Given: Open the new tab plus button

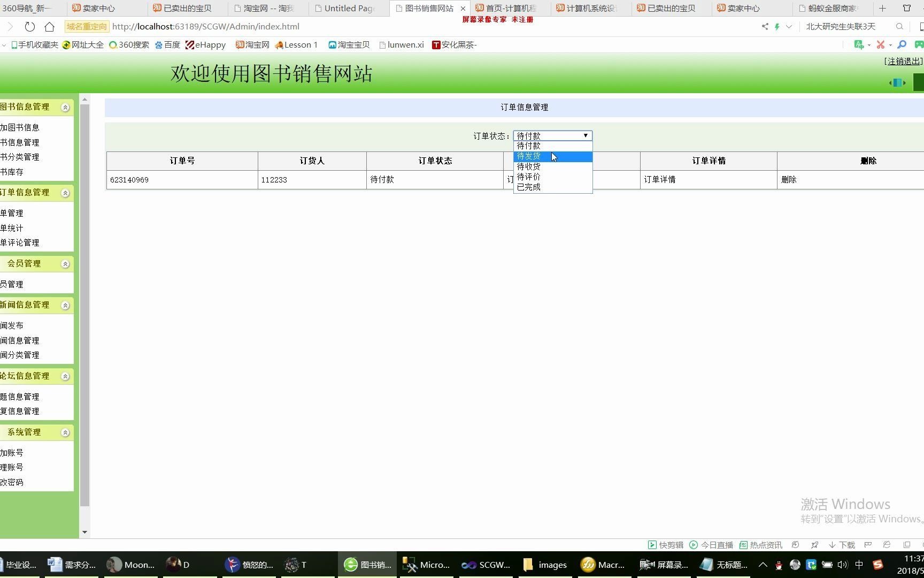Looking at the screenshot, I should pyautogui.click(x=882, y=8).
